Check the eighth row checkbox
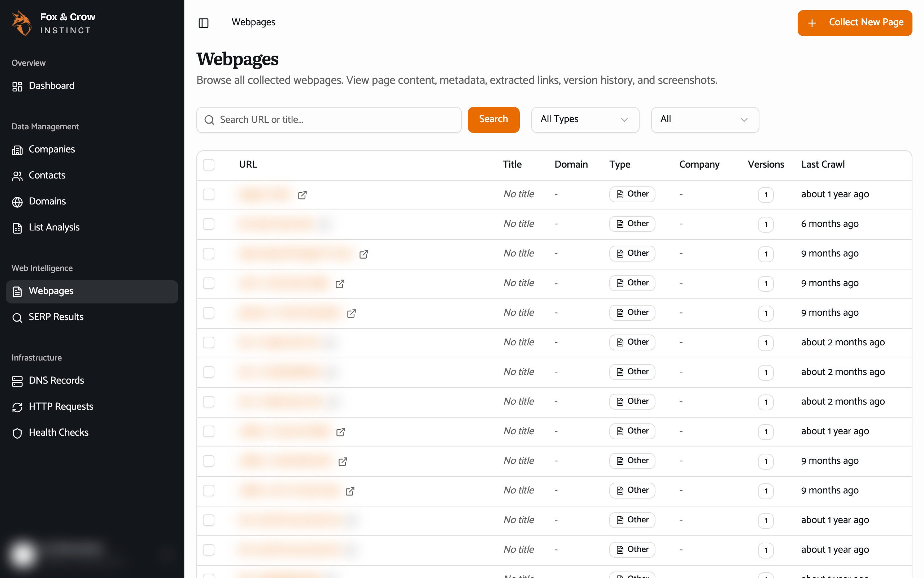This screenshot has height=578, width=924. 209,402
